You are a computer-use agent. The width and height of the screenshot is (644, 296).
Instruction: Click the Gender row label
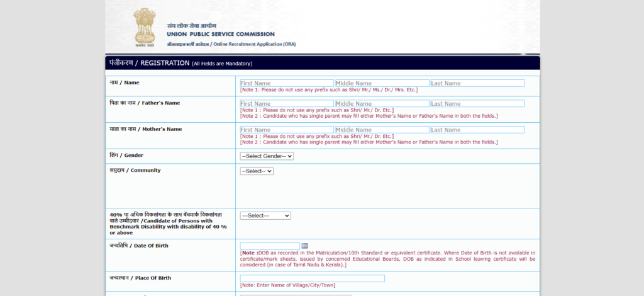pyautogui.click(x=126, y=156)
